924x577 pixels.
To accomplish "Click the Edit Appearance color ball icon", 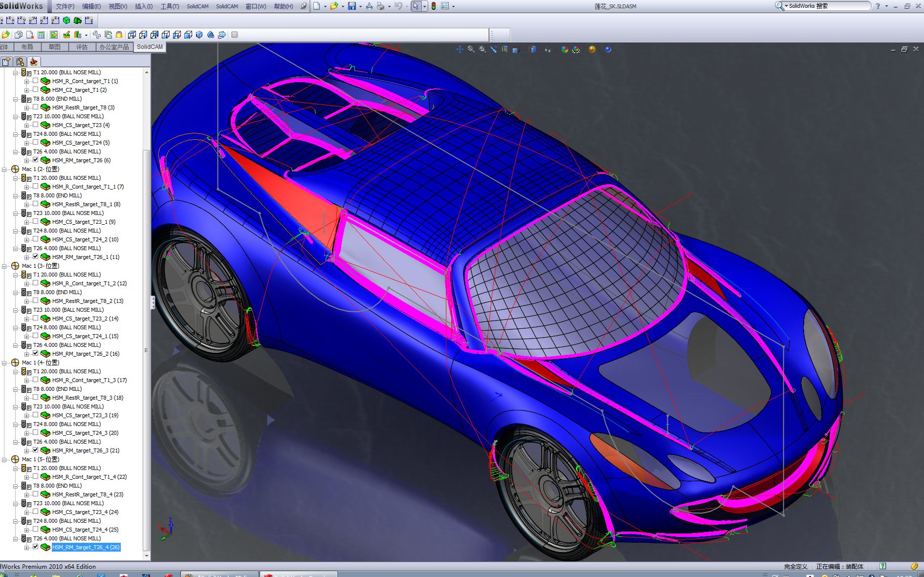I will pos(565,49).
